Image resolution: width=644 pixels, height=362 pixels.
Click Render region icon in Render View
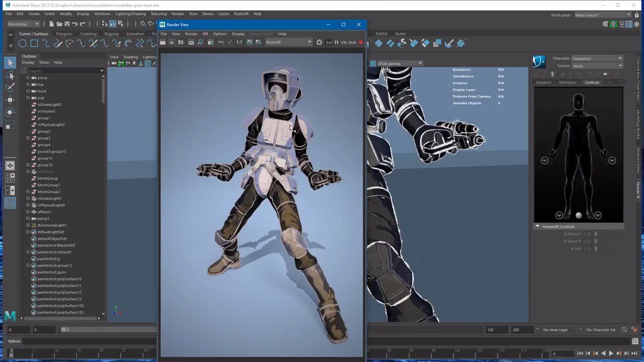pos(172,42)
